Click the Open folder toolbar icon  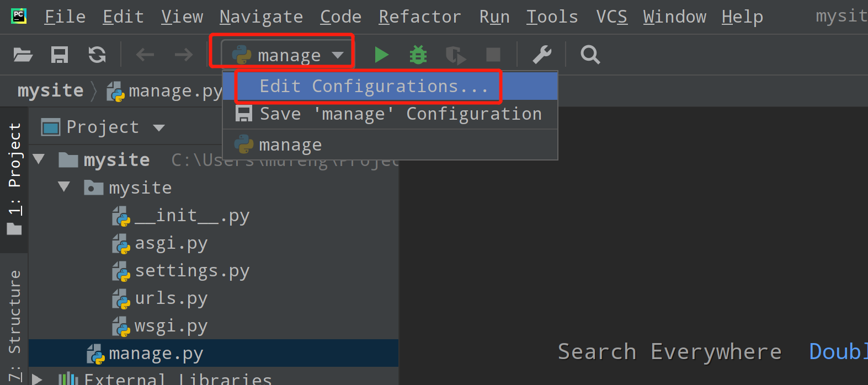(23, 55)
